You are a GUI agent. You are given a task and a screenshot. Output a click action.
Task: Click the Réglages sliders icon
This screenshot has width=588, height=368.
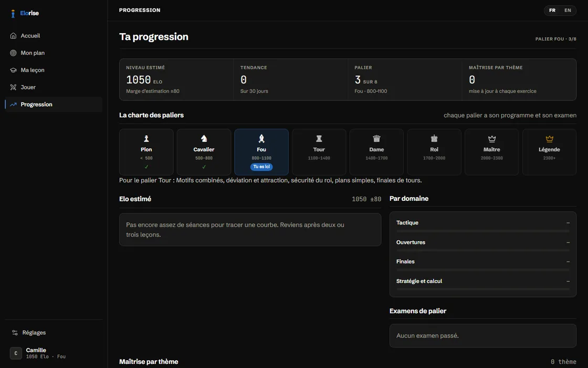click(x=15, y=333)
